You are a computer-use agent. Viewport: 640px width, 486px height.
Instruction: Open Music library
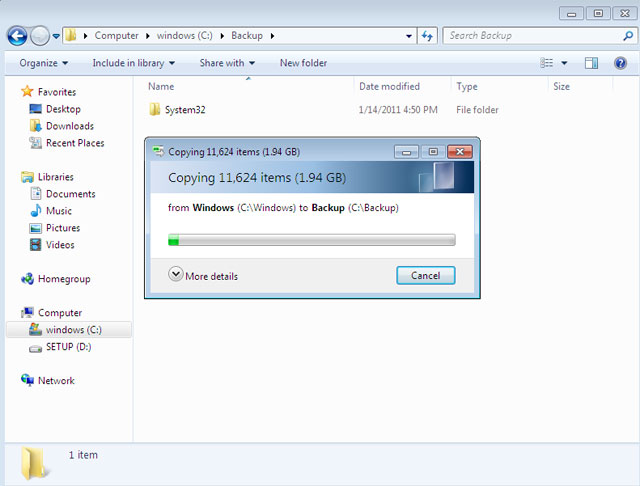coord(59,211)
